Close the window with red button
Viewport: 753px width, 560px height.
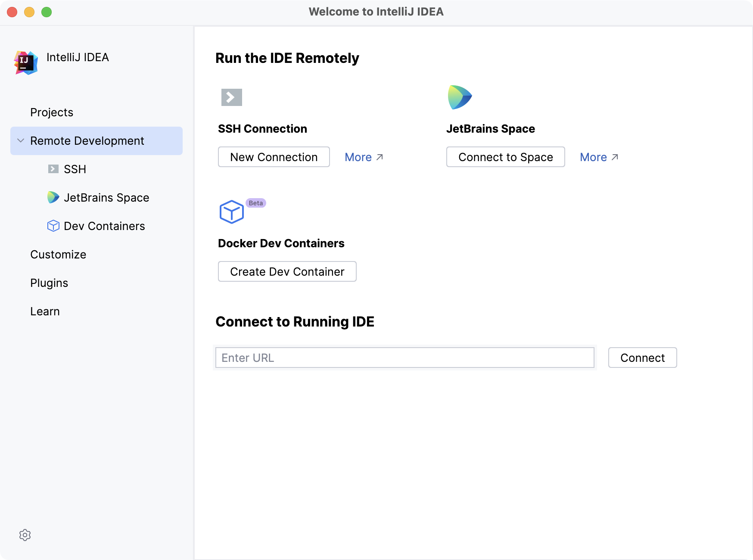(x=12, y=12)
